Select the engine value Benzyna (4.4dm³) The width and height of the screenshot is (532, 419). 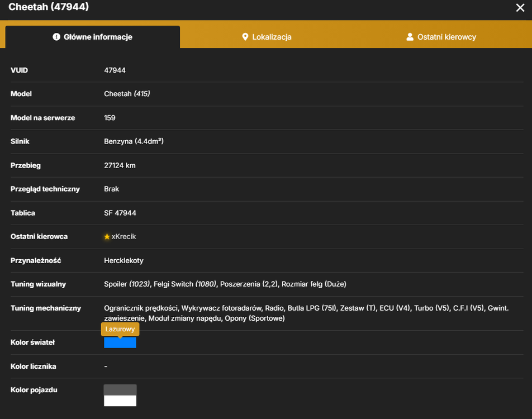coord(134,141)
